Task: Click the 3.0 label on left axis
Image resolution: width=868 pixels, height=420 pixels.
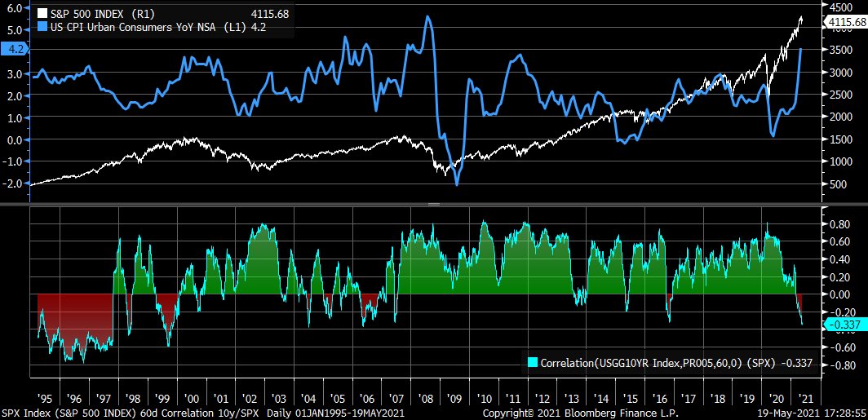Action: point(15,73)
